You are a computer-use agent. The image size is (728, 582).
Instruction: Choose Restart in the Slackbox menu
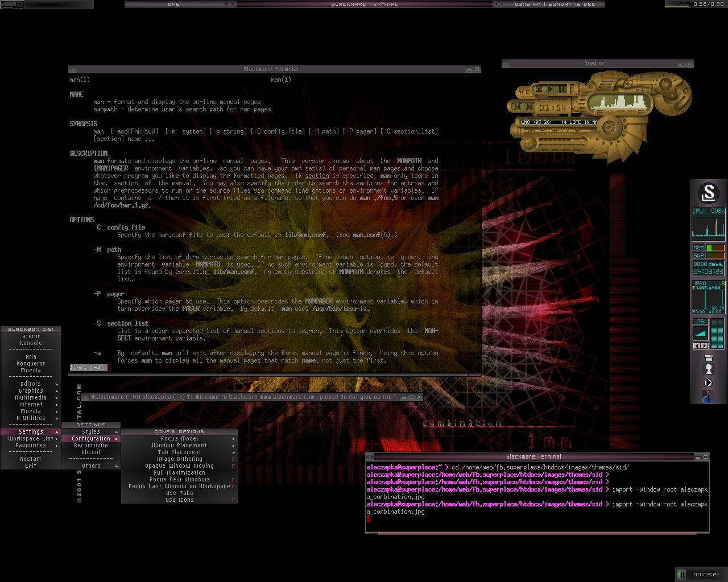click(x=31, y=459)
